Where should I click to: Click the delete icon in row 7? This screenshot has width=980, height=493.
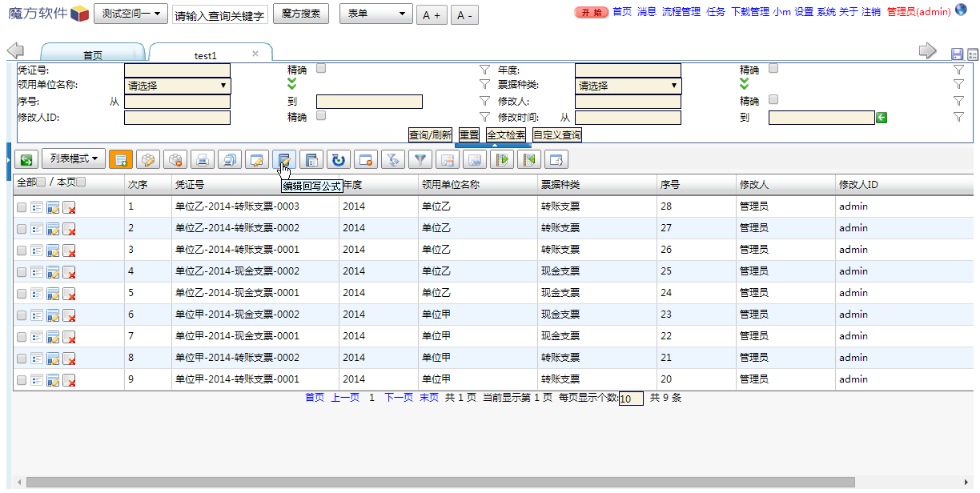click(x=69, y=337)
